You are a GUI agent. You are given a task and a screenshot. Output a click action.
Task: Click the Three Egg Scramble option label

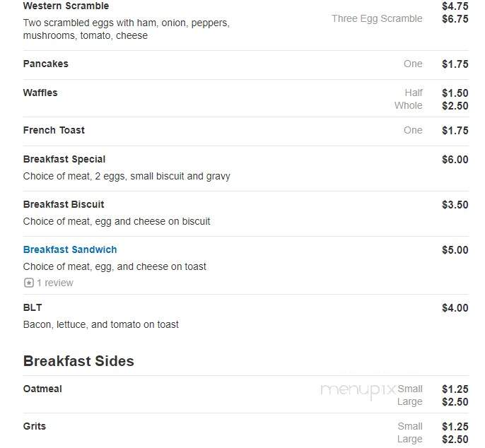377,18
